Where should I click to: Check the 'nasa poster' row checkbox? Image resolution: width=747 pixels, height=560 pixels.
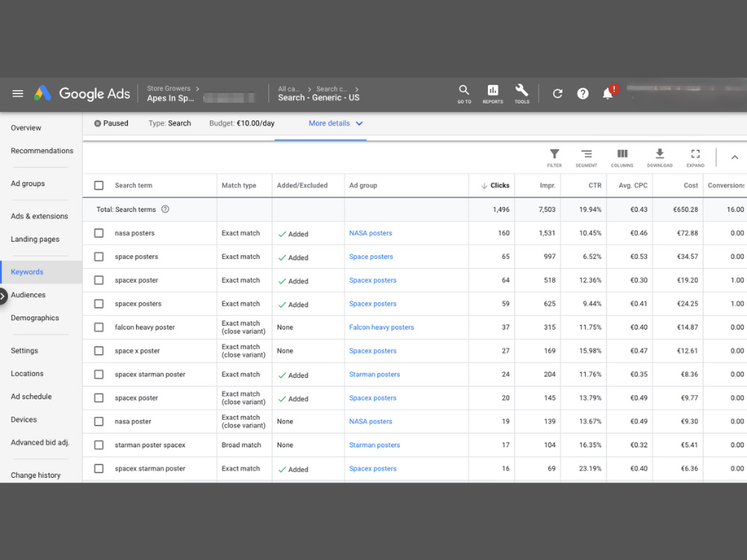coord(99,421)
